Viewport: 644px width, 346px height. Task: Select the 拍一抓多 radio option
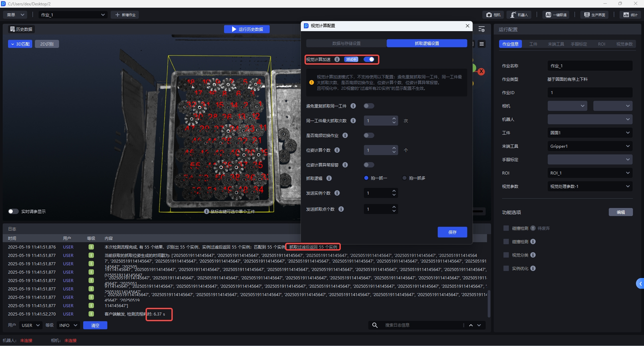click(405, 178)
